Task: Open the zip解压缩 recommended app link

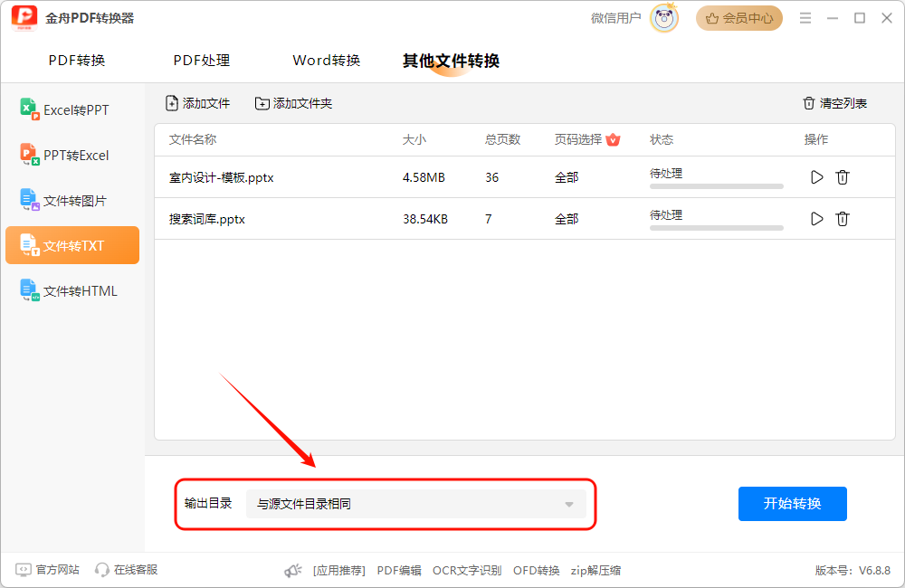Action: (595, 571)
